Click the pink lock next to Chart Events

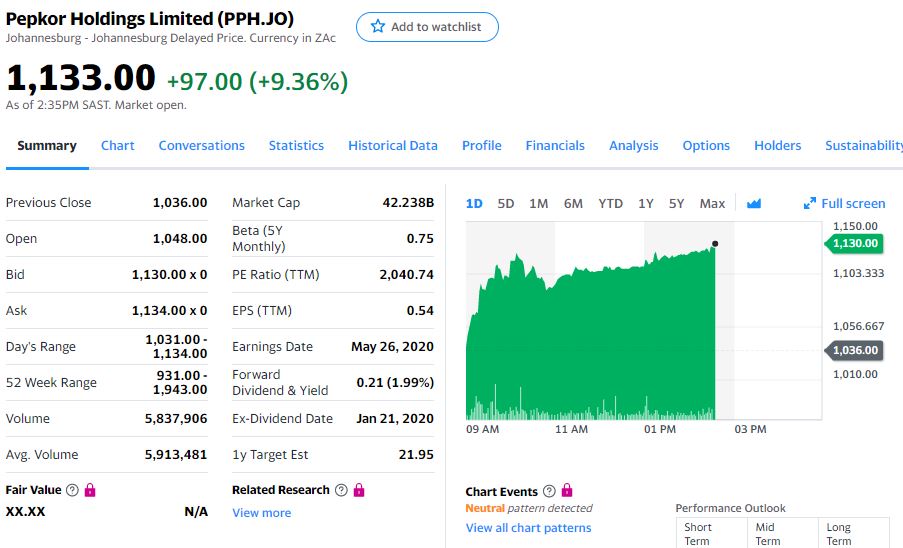pyautogui.click(x=567, y=491)
